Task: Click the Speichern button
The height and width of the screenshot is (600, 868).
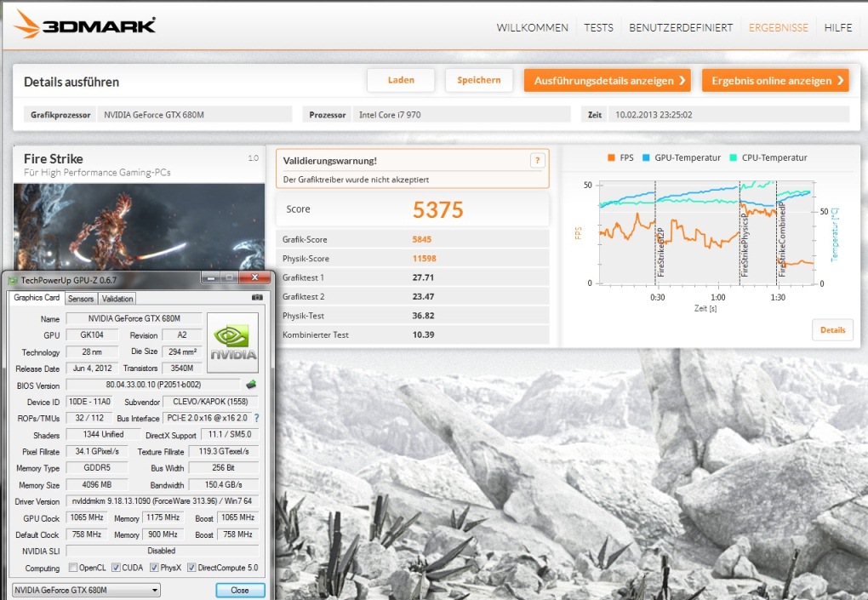Action: pos(479,80)
